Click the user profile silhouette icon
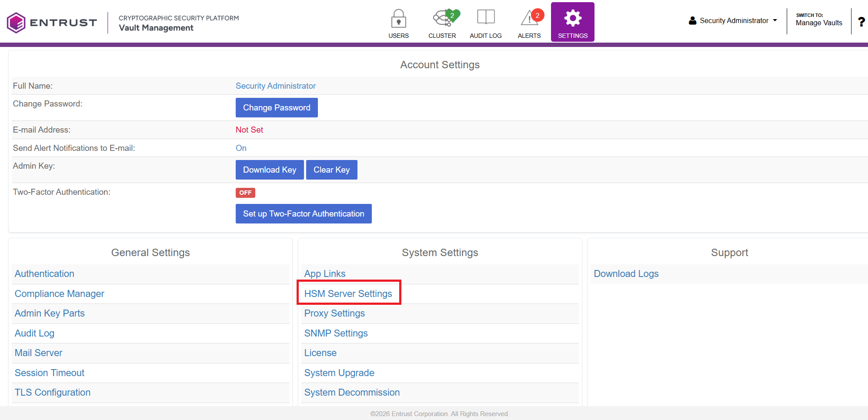Screen dimensions: 868x420 692,20
